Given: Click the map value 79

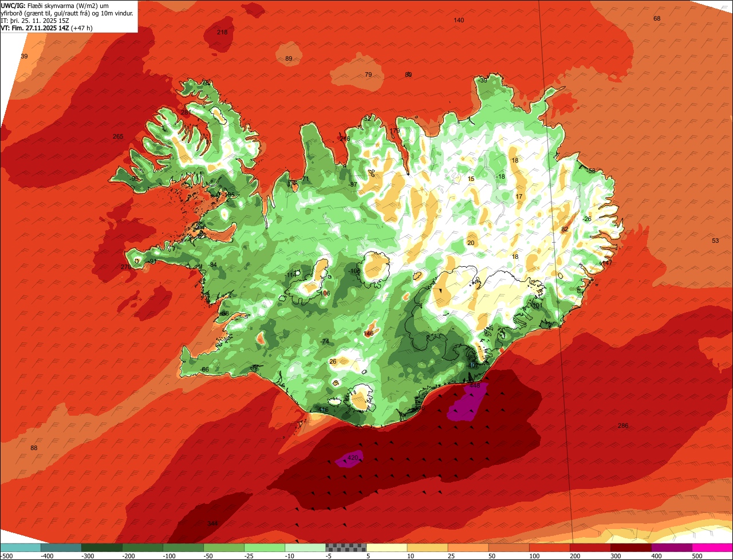Looking at the screenshot, I should [368, 74].
